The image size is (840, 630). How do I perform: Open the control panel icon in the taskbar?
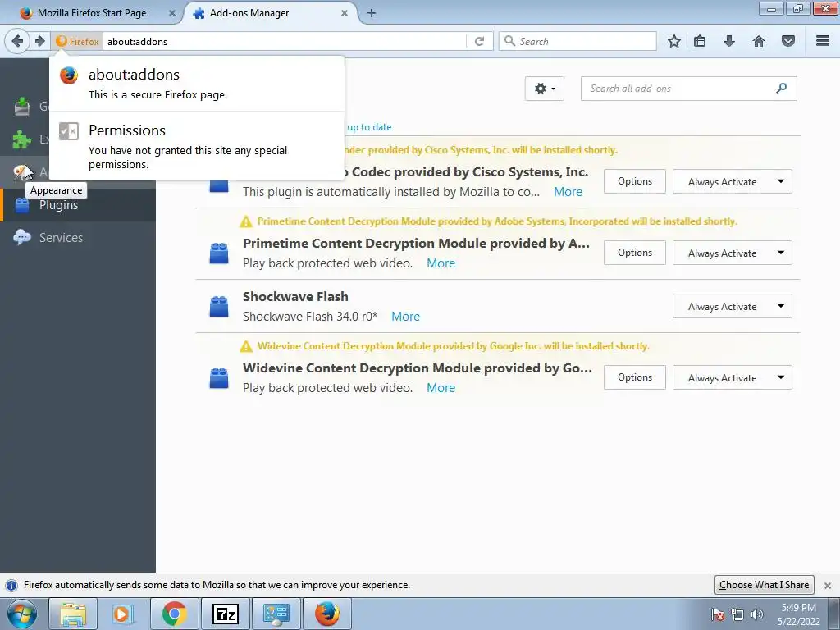click(x=276, y=614)
